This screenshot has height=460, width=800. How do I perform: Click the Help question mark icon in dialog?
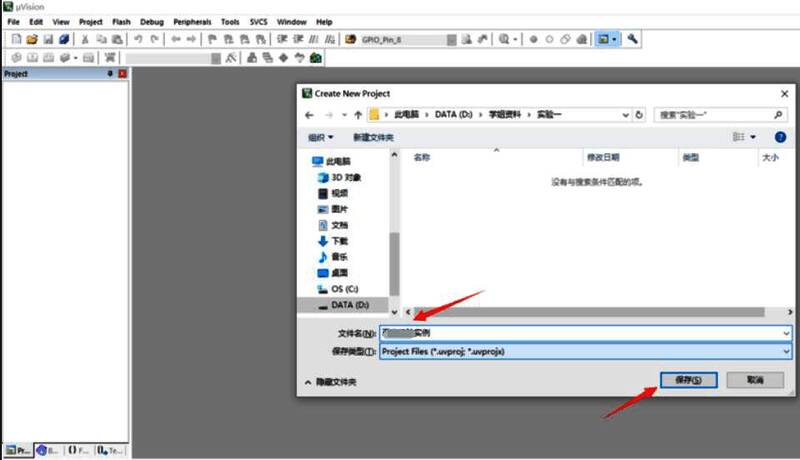[780, 136]
